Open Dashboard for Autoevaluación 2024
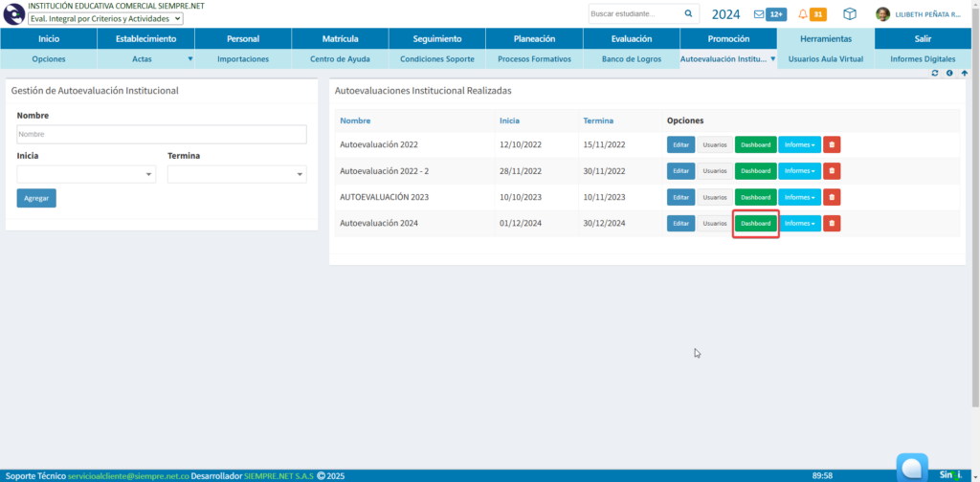This screenshot has height=482, width=980. (755, 224)
